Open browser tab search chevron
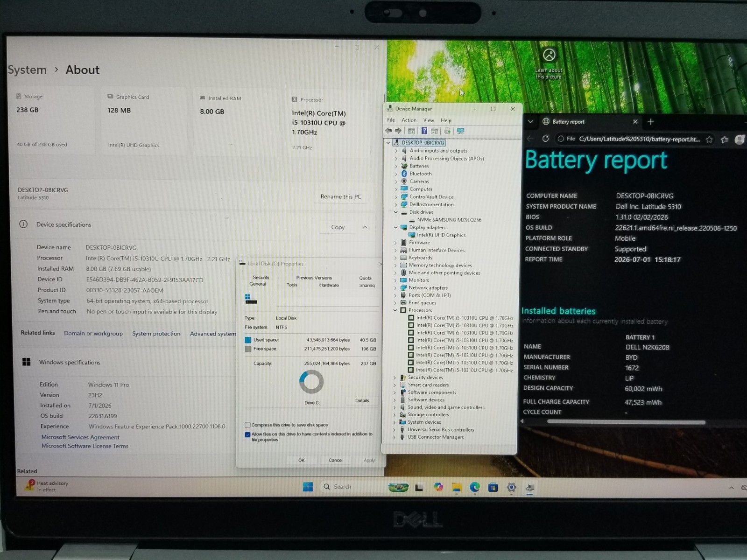 click(530, 121)
